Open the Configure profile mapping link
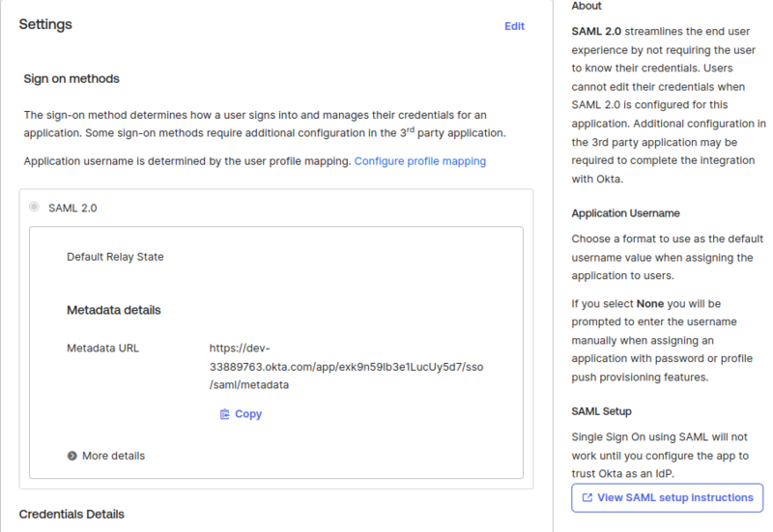 pyautogui.click(x=420, y=161)
